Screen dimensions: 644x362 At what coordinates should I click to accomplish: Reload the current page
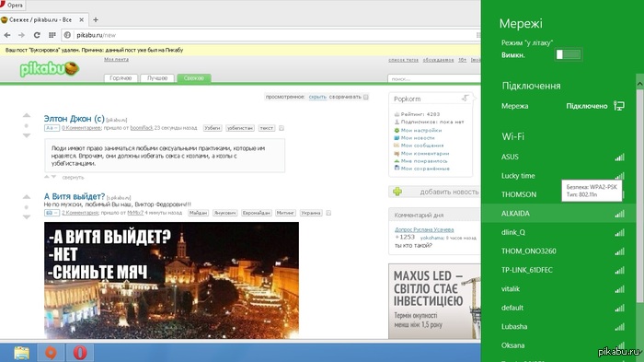[x=37, y=35]
